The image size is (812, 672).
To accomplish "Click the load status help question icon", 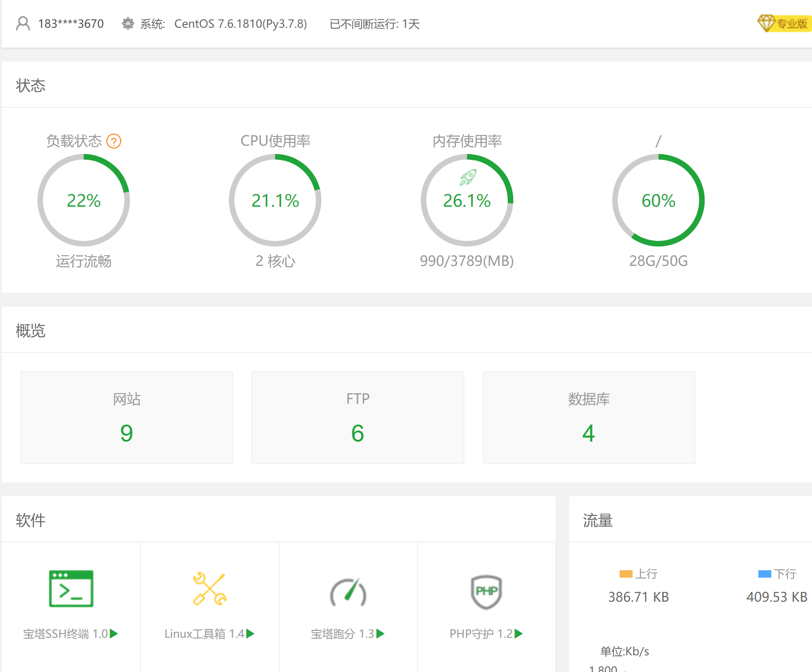I will (x=114, y=141).
